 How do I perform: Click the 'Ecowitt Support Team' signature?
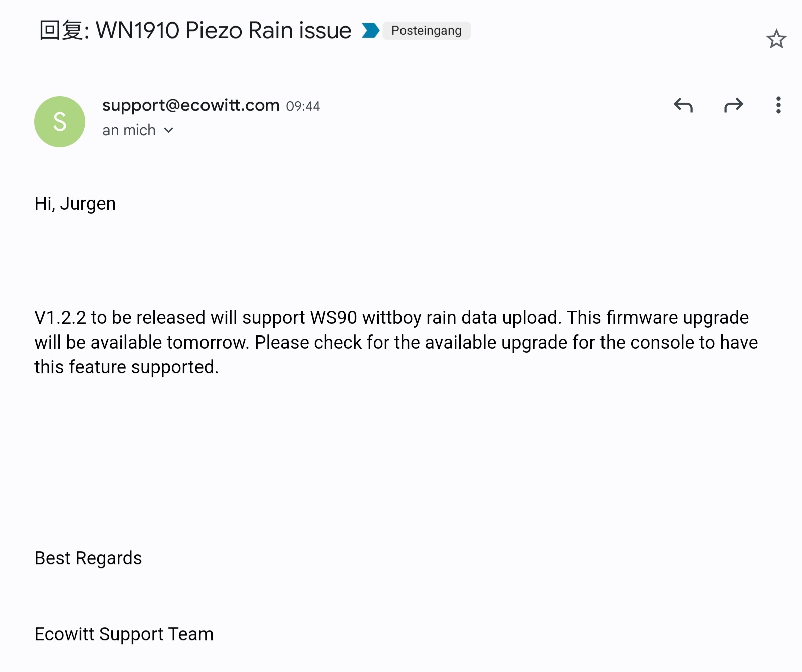coord(124,634)
